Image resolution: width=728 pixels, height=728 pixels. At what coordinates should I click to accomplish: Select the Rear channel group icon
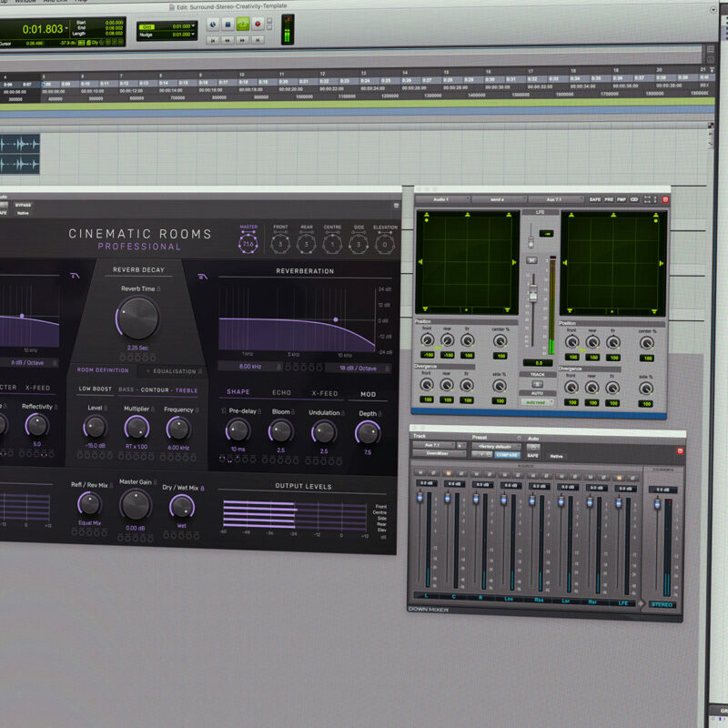pos(306,244)
